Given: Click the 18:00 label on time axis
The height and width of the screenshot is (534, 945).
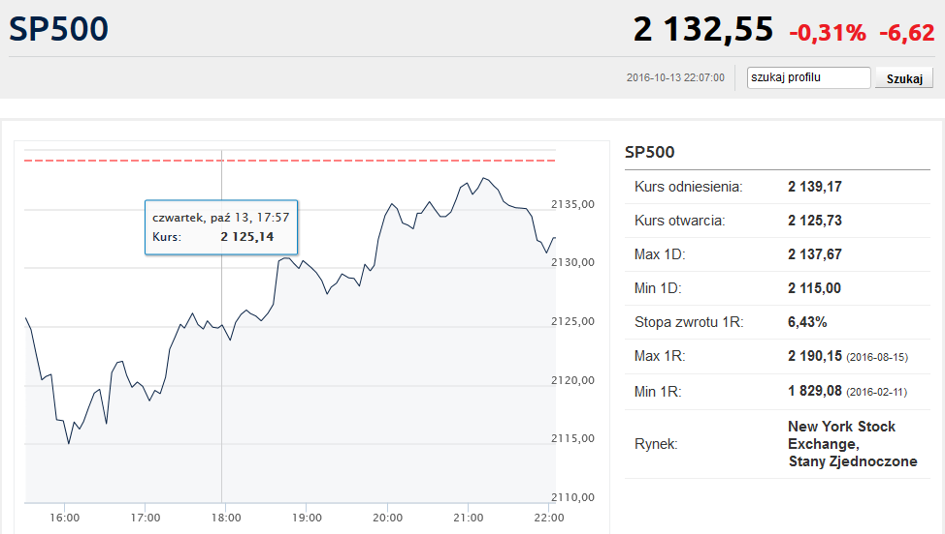Looking at the screenshot, I should point(226,517).
